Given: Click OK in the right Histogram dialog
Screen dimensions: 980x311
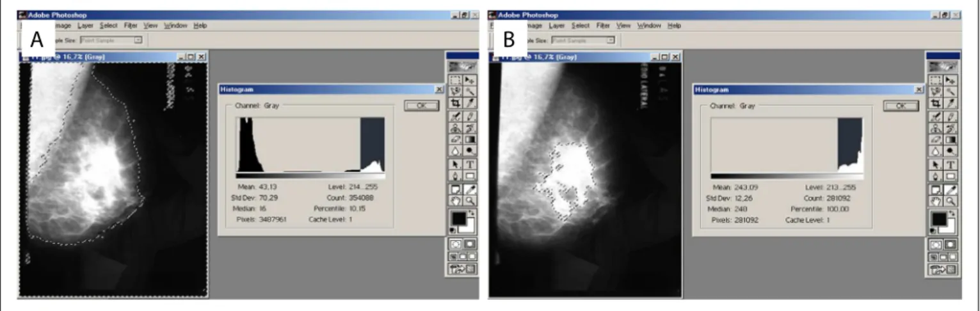Looking at the screenshot, I should [x=901, y=106].
